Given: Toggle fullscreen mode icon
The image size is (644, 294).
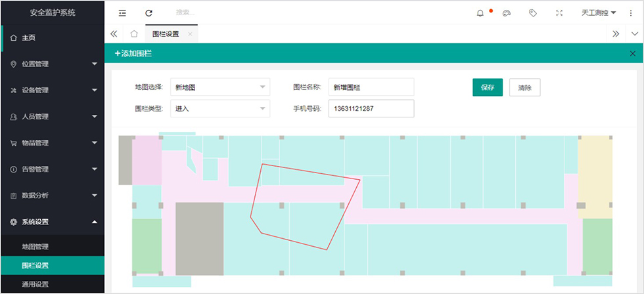Looking at the screenshot, I should [x=559, y=12].
